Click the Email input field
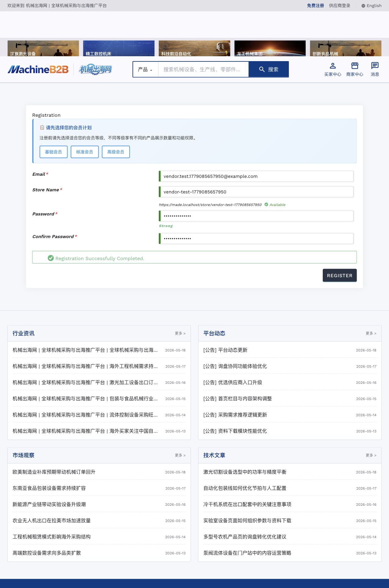The width and height of the screenshot is (389, 588). pyautogui.click(x=256, y=176)
